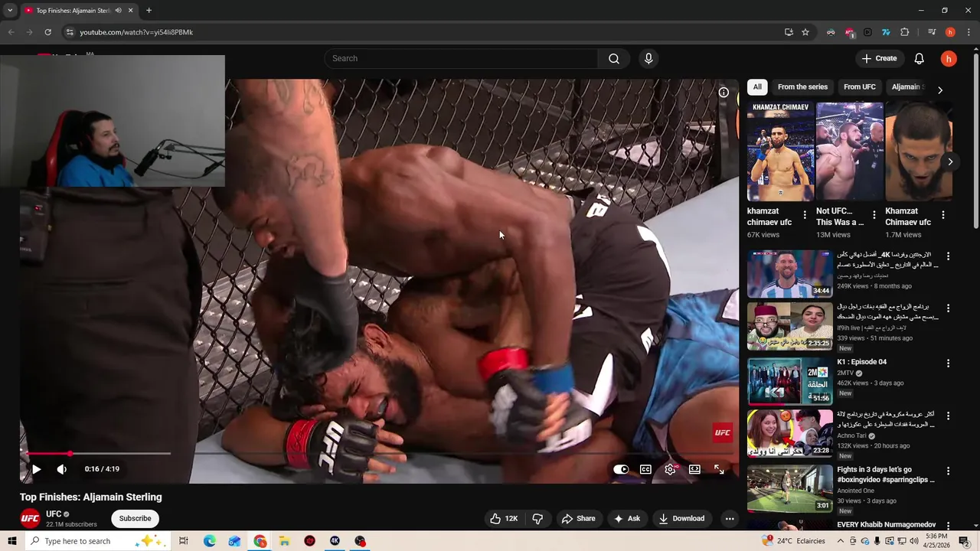Toggle the autoplay switch in player

tap(621, 469)
